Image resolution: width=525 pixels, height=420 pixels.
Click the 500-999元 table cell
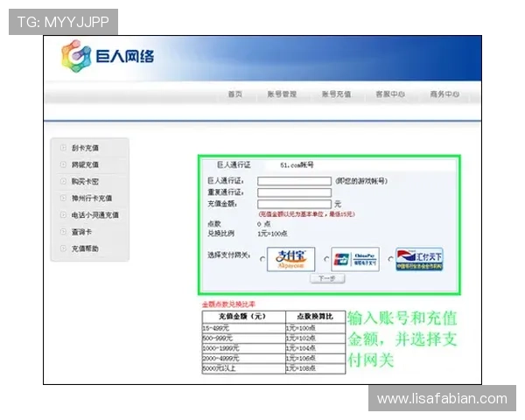[244, 339]
